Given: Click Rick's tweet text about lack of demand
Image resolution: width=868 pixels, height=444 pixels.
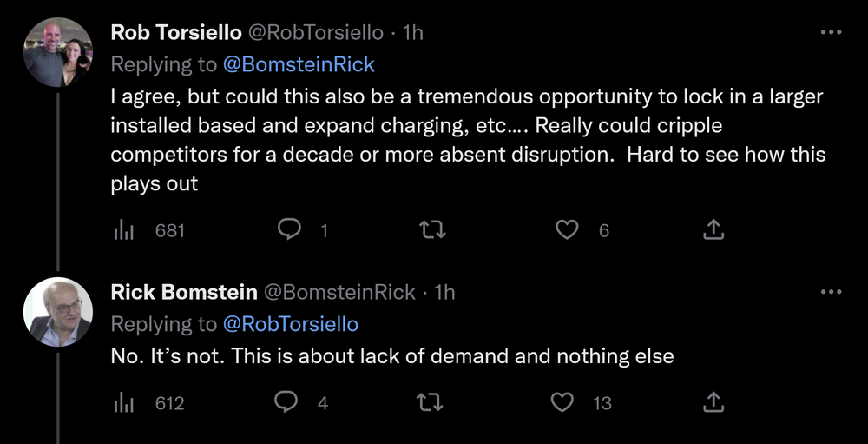Looking at the screenshot, I should [x=391, y=356].
